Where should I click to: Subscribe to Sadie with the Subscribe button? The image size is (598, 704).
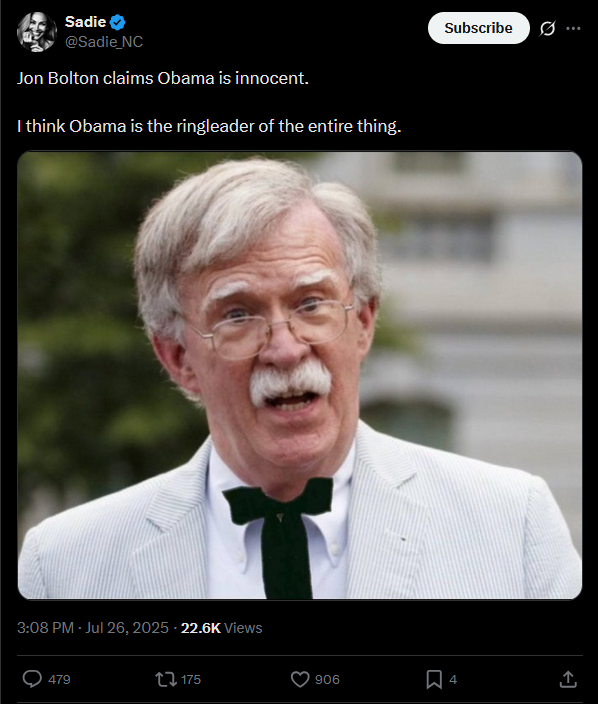pyautogui.click(x=479, y=28)
